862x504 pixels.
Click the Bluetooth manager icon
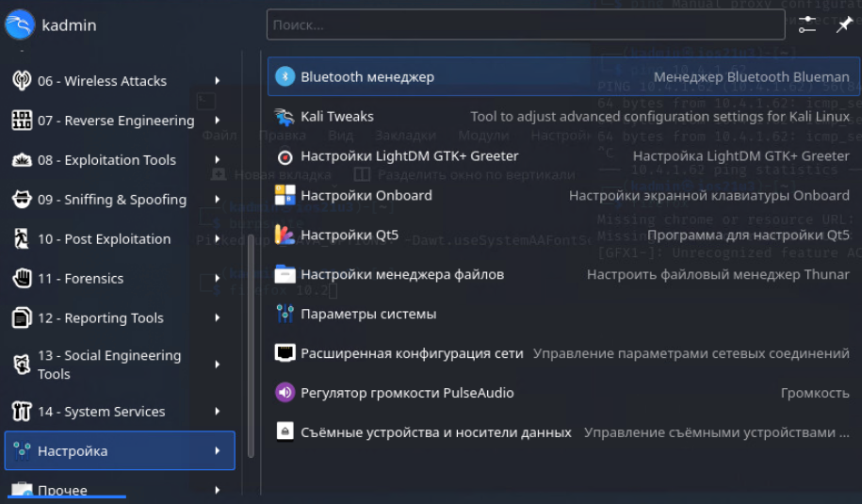pos(285,76)
